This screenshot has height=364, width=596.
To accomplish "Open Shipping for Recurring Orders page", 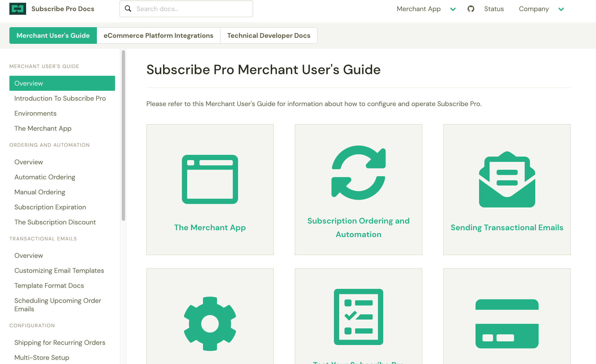I will coord(60,343).
